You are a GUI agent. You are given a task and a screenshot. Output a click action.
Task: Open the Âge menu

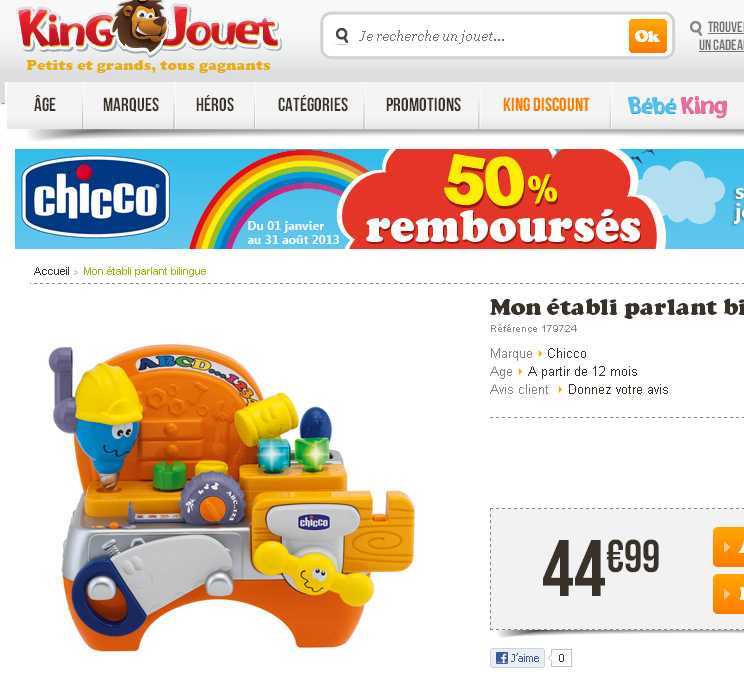45,105
